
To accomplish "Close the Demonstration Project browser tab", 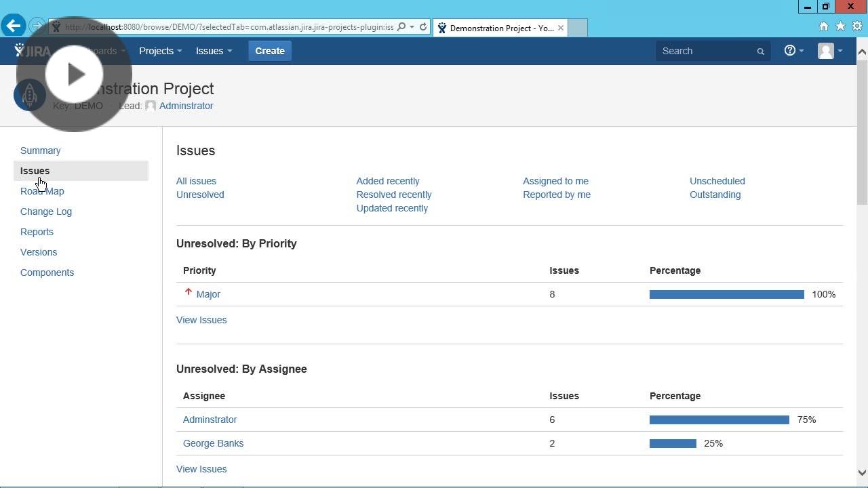I will coord(561,28).
